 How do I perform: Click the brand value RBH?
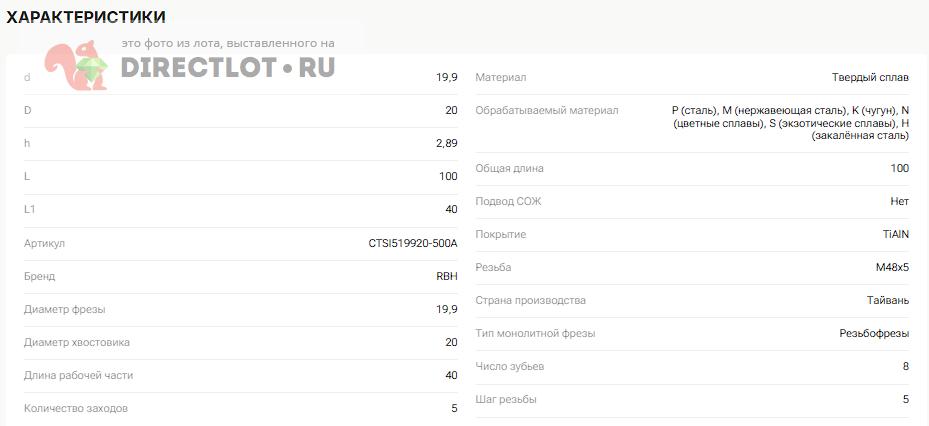coord(446,276)
